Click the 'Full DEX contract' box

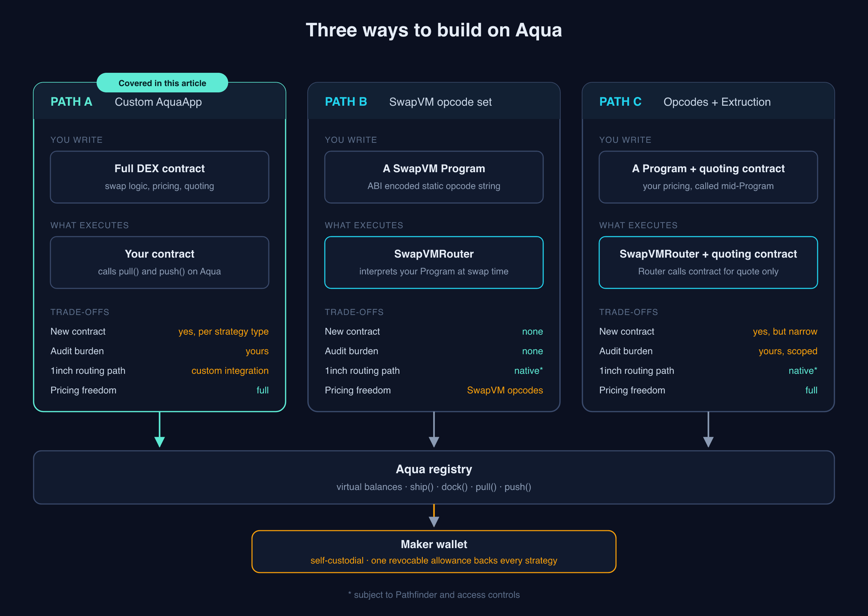(160, 177)
